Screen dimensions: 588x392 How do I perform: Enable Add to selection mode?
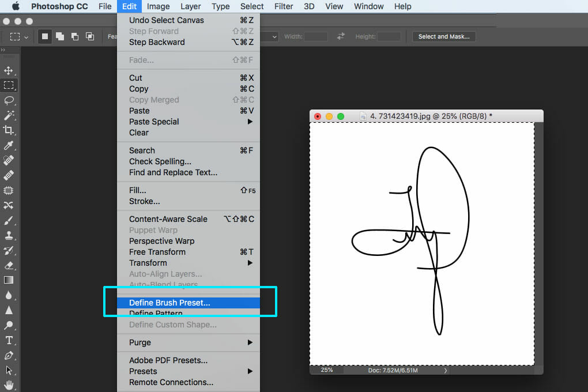(x=60, y=36)
